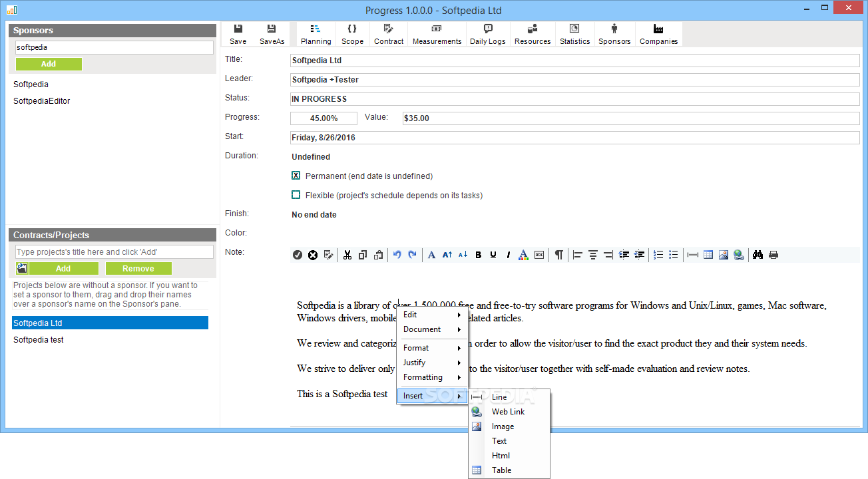This screenshot has width=868, height=479.
Task: Choose Image from Insert submenu
Action: click(509, 426)
